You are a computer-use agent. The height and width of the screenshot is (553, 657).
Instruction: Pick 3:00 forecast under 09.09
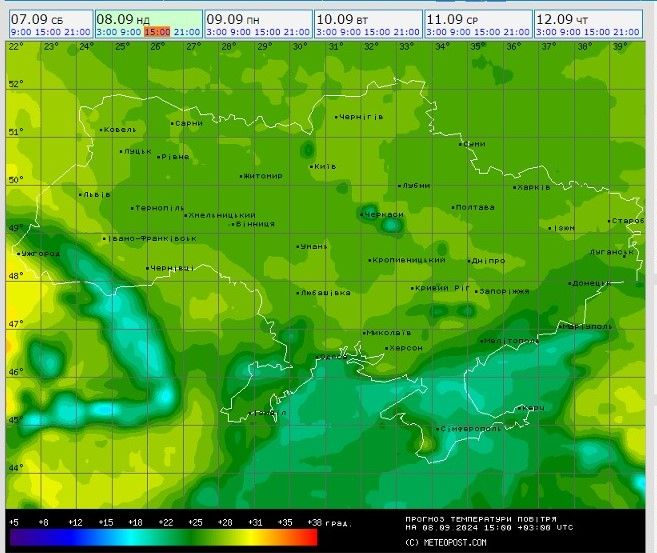click(214, 32)
